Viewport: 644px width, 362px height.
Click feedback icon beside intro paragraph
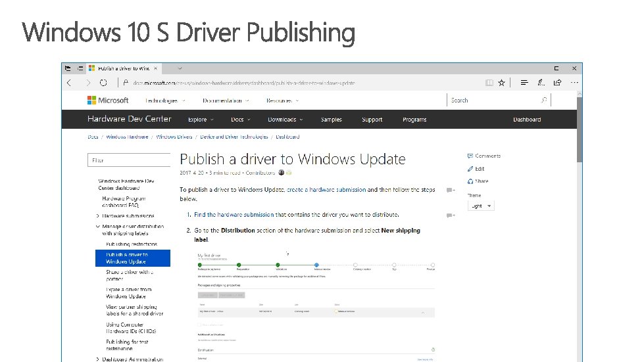(451, 191)
